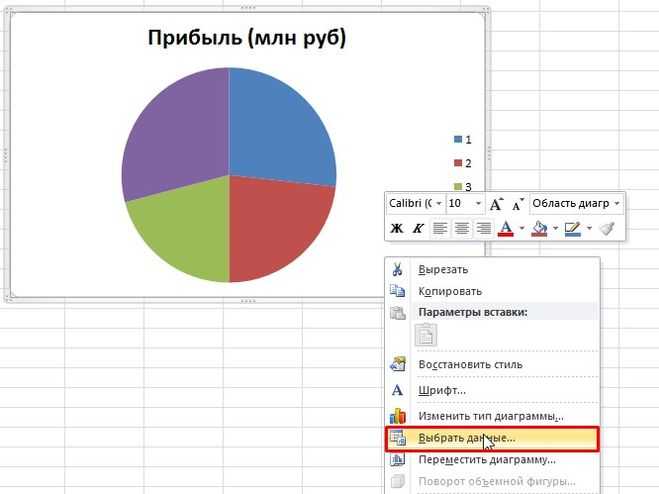Viewport: 659px width, 494px height.
Task: Center text in mini toolbar
Action: click(462, 228)
